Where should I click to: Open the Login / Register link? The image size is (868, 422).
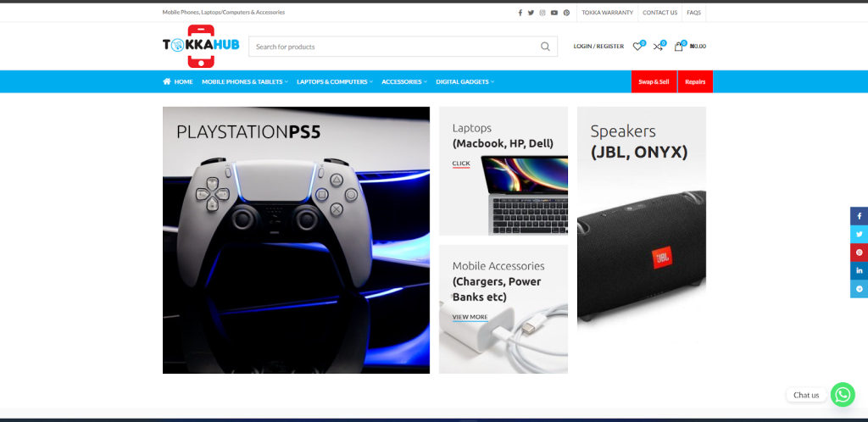tap(598, 47)
